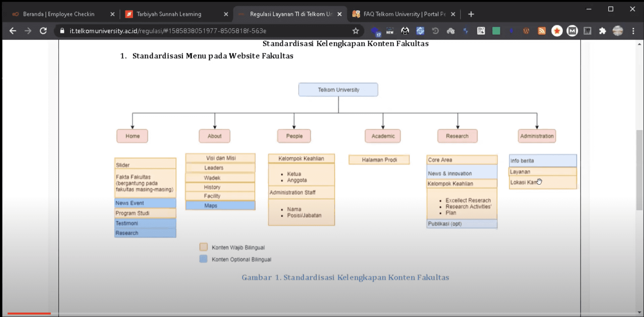The height and width of the screenshot is (317, 644).
Task: Open the NEW labeled extension
Action: pyautogui.click(x=390, y=31)
